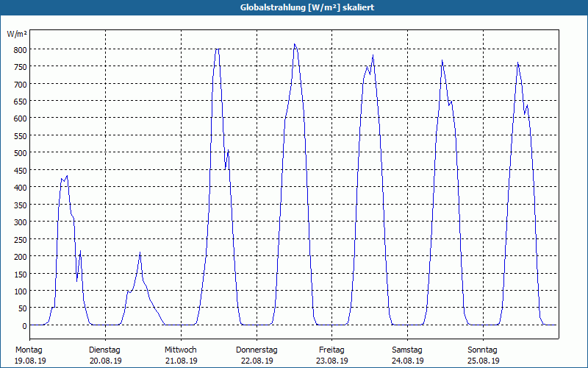Click Saturday's radiation peak near 765 W/m²
The height and width of the screenshot is (368, 588).
(x=442, y=60)
